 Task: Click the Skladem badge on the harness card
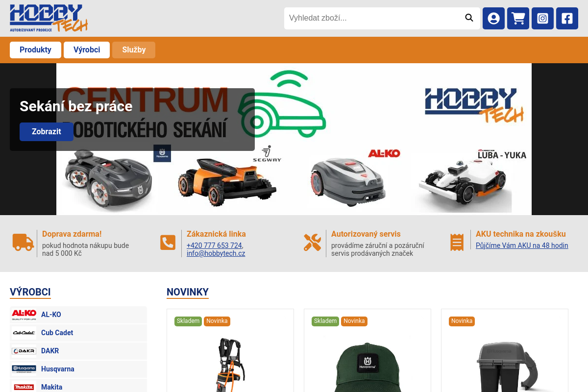coord(188,321)
